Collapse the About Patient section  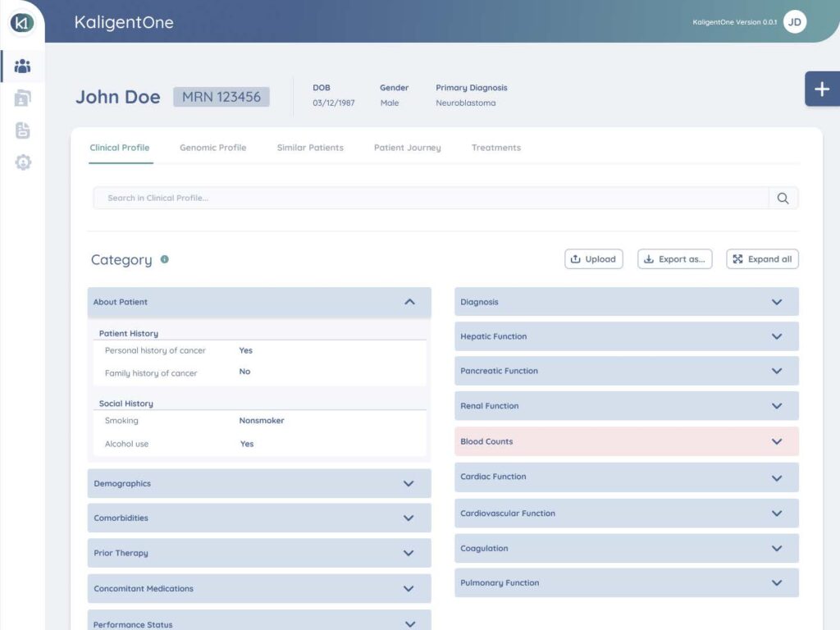click(x=409, y=302)
